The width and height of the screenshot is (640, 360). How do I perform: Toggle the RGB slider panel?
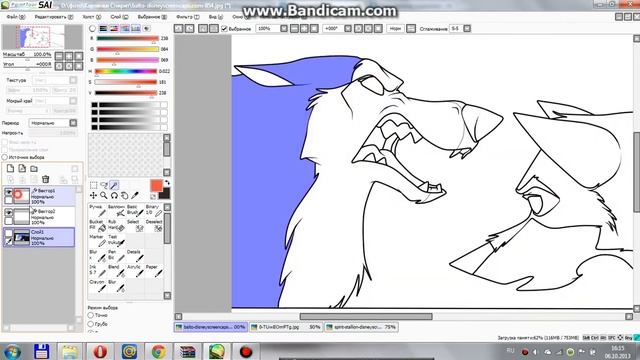click(103, 28)
